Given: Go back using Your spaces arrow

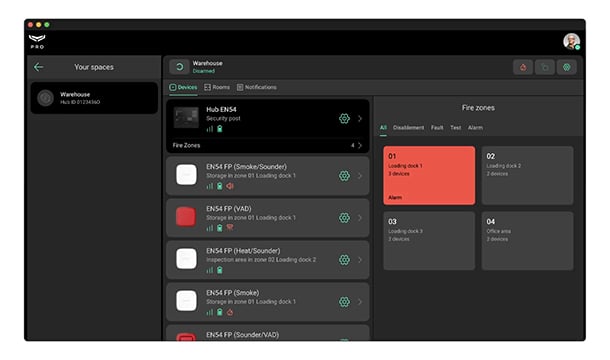Looking at the screenshot, I should (x=39, y=67).
